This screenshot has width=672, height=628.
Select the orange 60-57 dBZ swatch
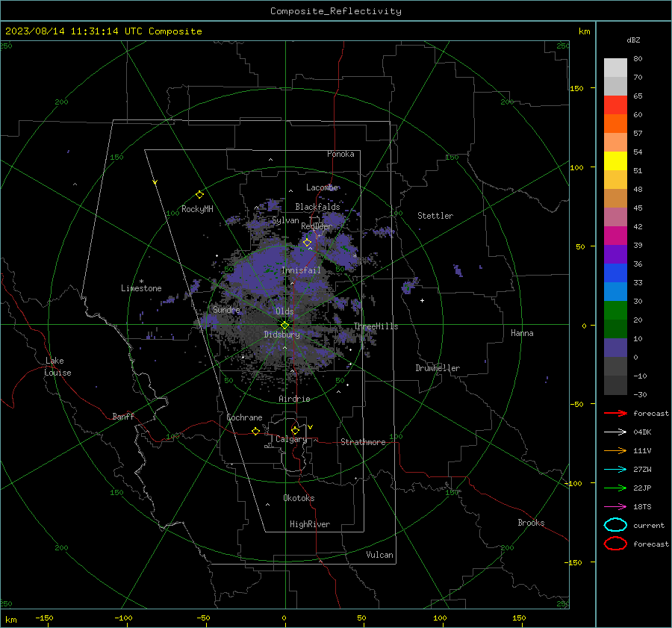[x=615, y=123]
